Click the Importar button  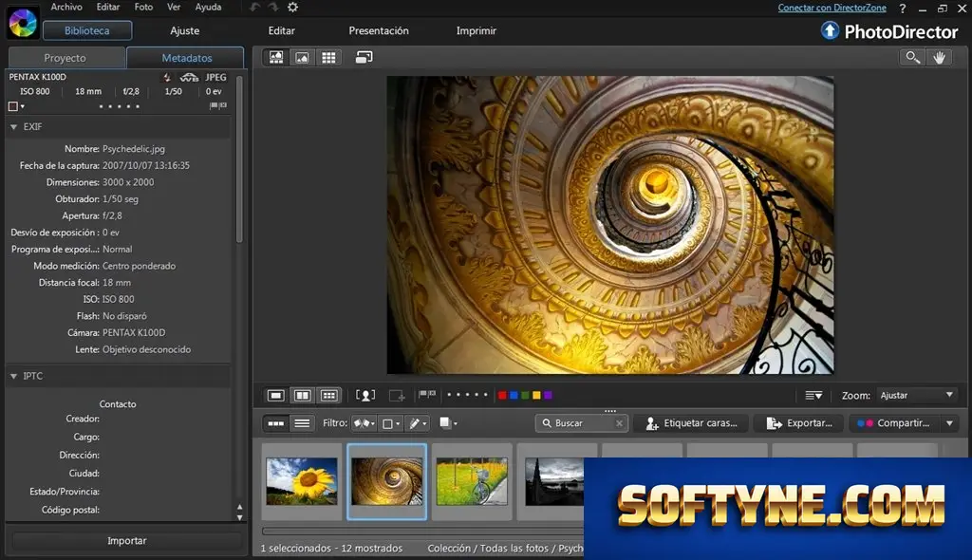[126, 541]
